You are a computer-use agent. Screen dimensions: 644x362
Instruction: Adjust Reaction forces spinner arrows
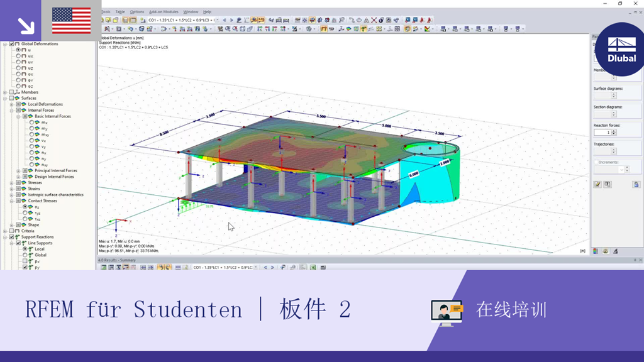[614, 133]
